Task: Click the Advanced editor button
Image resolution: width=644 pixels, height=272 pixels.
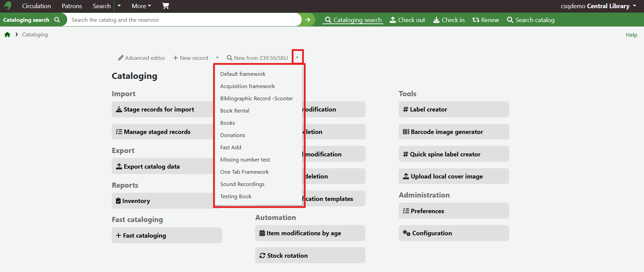Action: [x=142, y=58]
